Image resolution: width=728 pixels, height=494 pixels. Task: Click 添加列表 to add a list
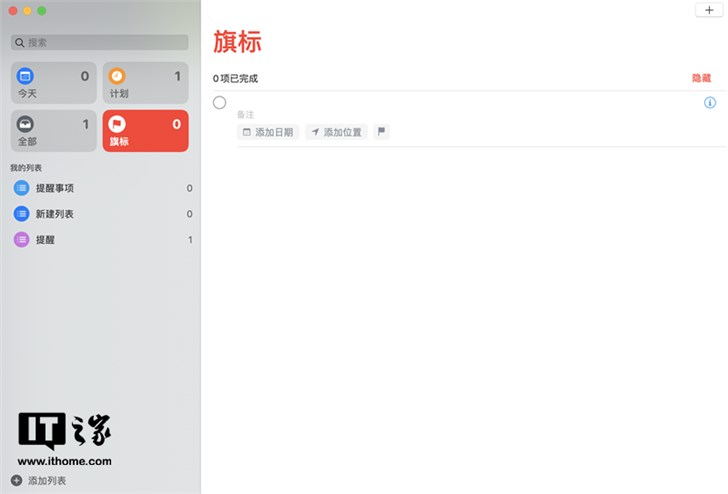pyautogui.click(x=47, y=481)
